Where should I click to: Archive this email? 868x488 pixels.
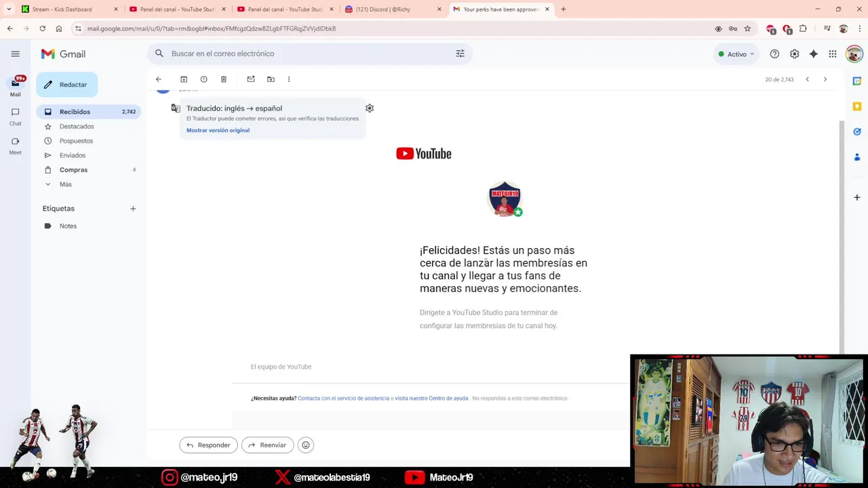point(184,79)
